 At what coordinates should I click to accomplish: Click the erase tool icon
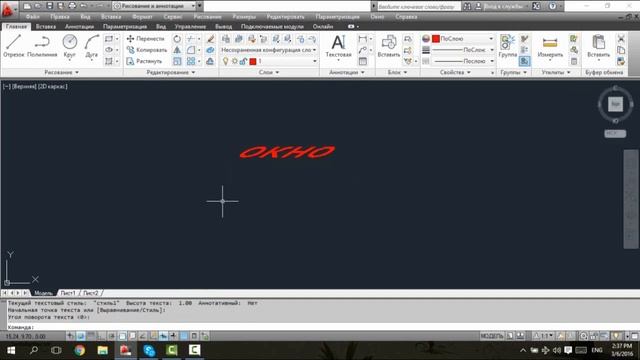[x=210, y=39]
